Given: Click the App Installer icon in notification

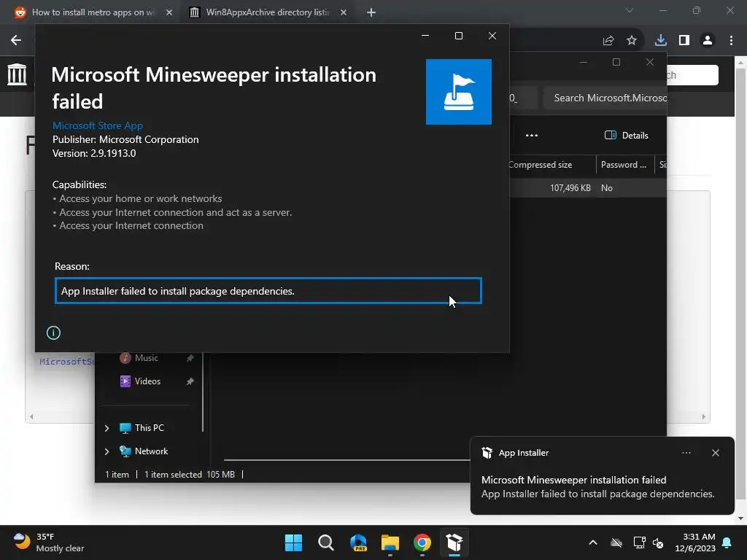Looking at the screenshot, I should tap(487, 453).
